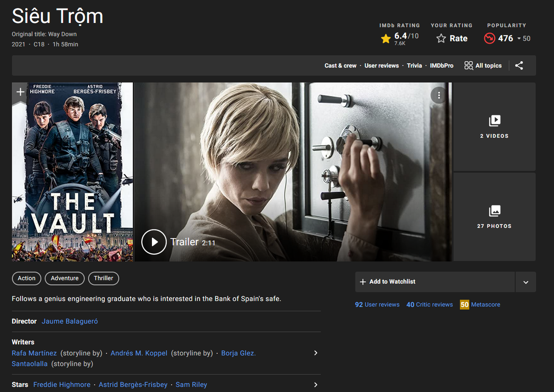Screen dimensions: 554x392
Task: Expand the Stars section chevron
Action: (316, 385)
